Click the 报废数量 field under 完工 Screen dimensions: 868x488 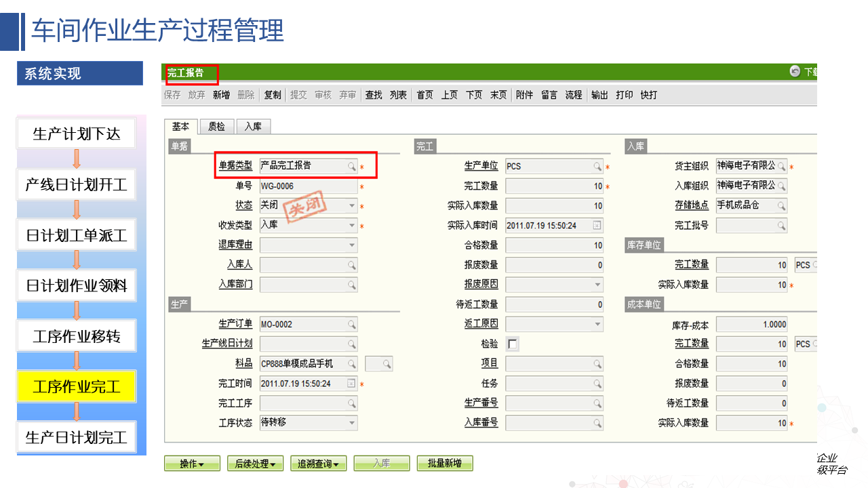point(555,265)
